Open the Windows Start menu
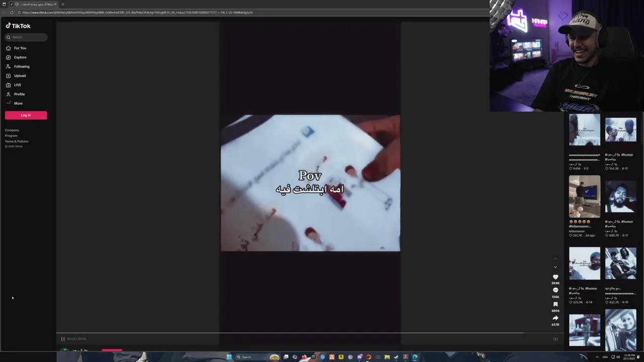This screenshot has width=644, height=362. tap(229, 357)
